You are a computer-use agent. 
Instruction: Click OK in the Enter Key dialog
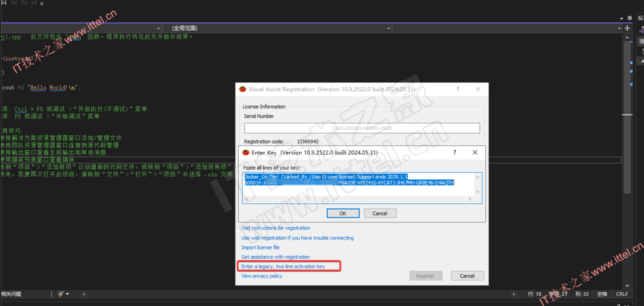coord(343,213)
